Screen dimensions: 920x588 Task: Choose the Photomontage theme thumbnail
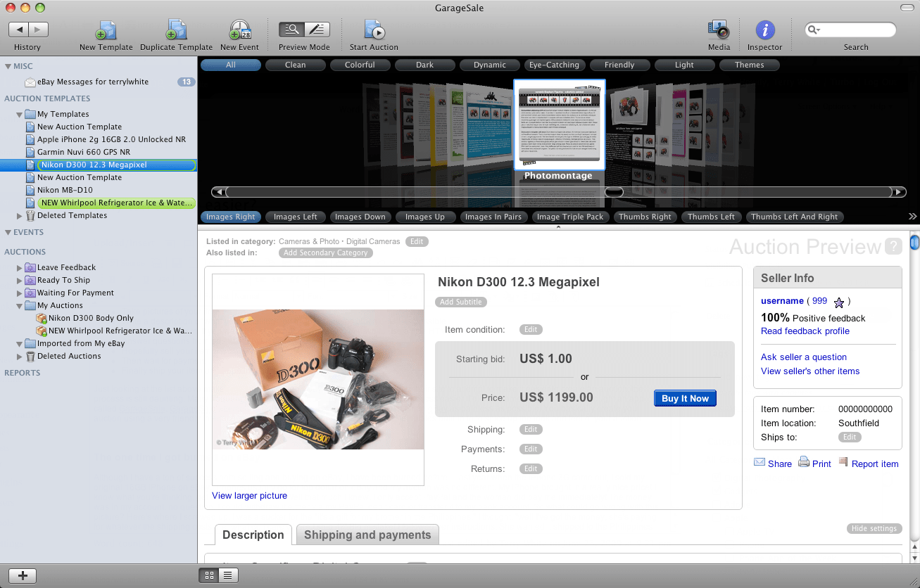[559, 124]
